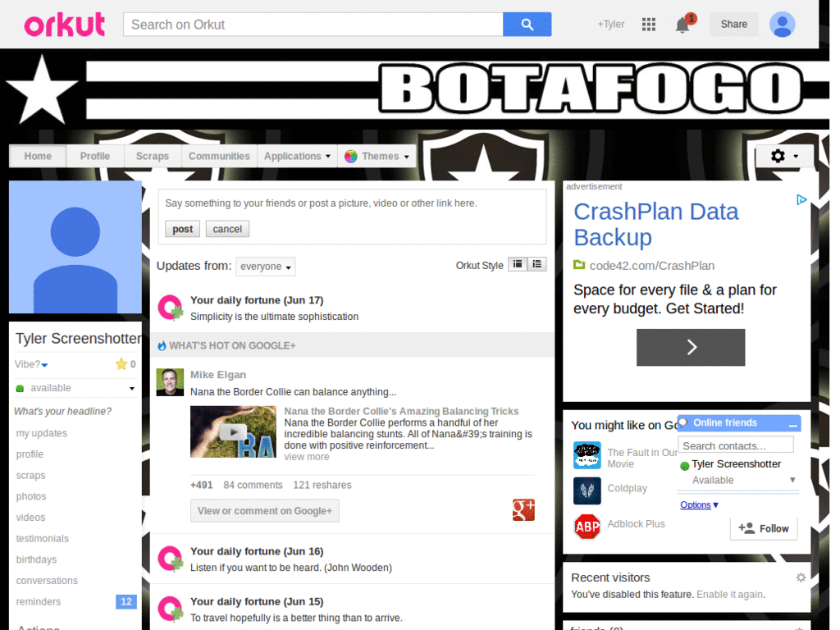Open the settings gear dropdown

point(784,156)
